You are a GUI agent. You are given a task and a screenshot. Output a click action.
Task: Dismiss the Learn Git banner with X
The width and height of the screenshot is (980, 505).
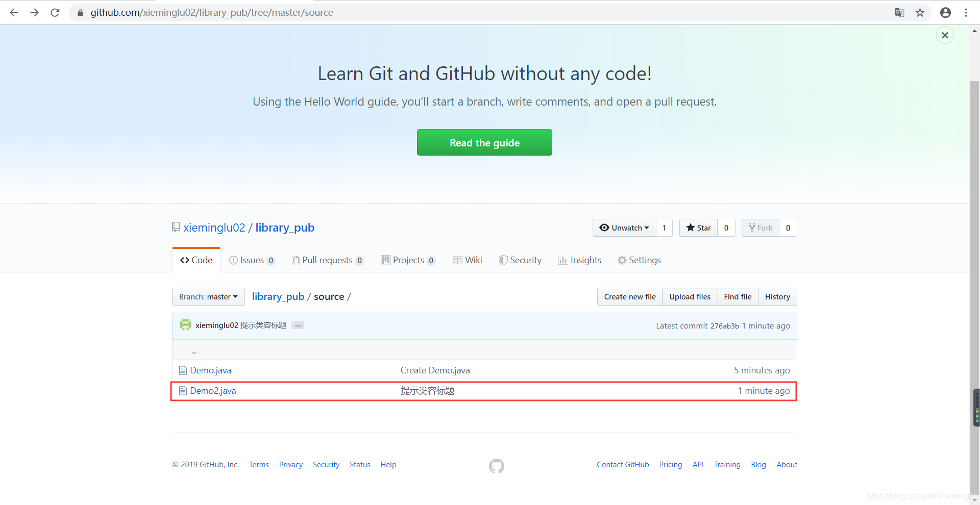click(945, 35)
